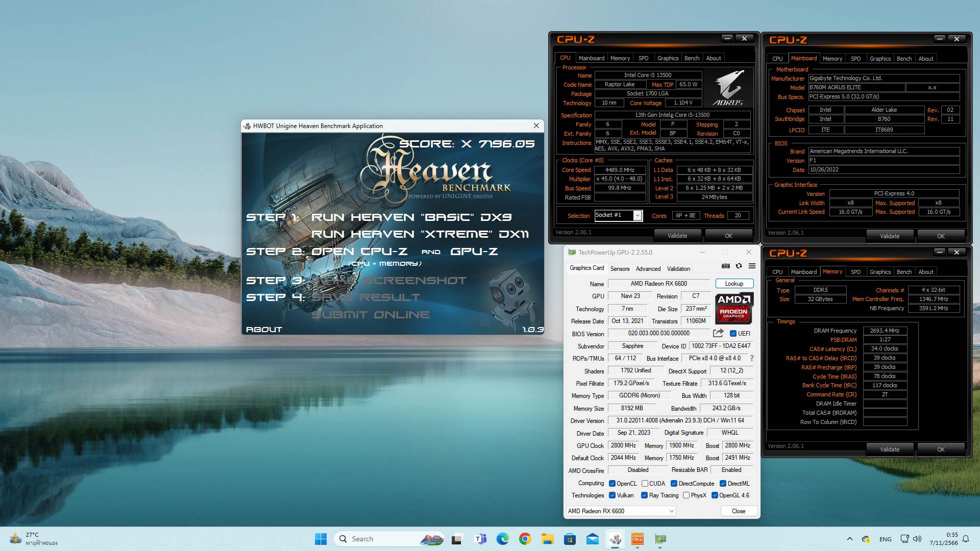Click the AMD Radeon Graphics logo in GPU-Z
Viewport: 980px width, 551px height.
coord(734,308)
